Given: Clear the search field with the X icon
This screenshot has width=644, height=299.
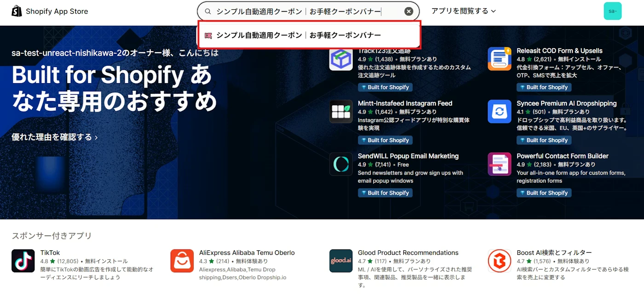Looking at the screenshot, I should point(408,11).
